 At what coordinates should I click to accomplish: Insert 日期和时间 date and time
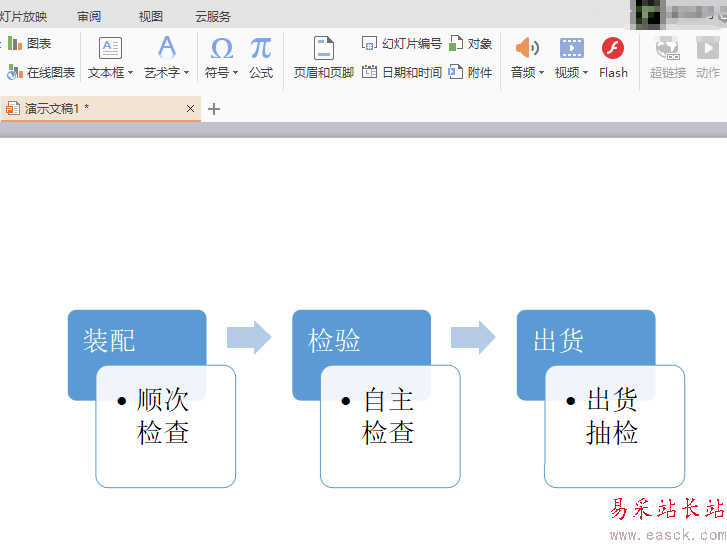[402, 72]
